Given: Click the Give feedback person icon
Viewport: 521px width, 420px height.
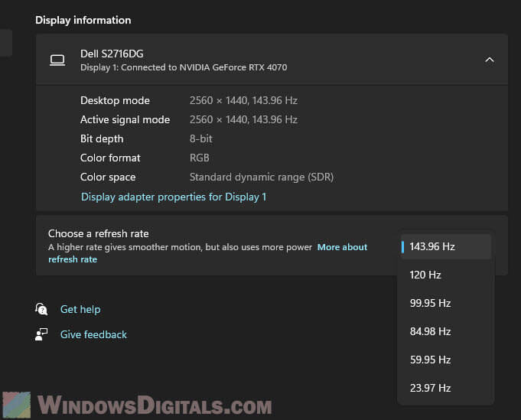Looking at the screenshot, I should click(x=41, y=334).
